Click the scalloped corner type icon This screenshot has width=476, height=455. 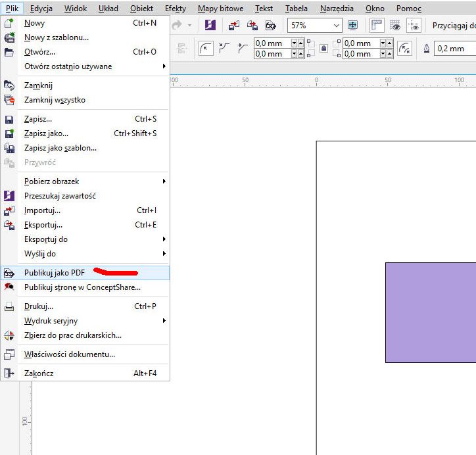(224, 49)
